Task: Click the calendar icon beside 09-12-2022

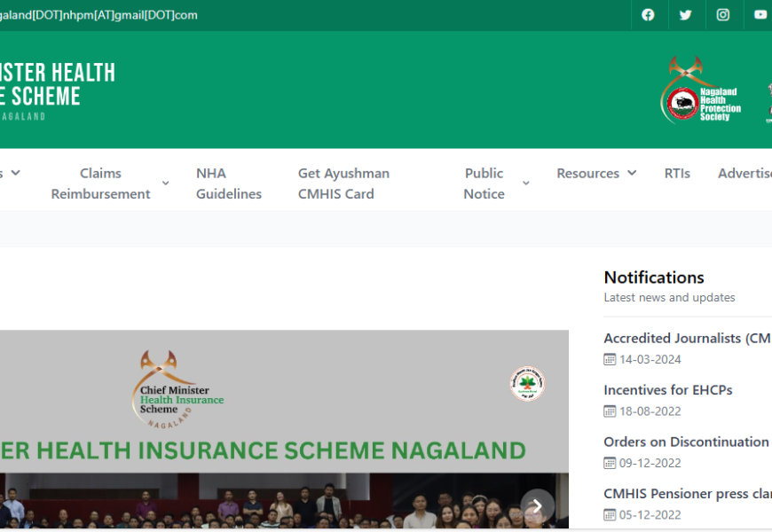Action: click(610, 463)
